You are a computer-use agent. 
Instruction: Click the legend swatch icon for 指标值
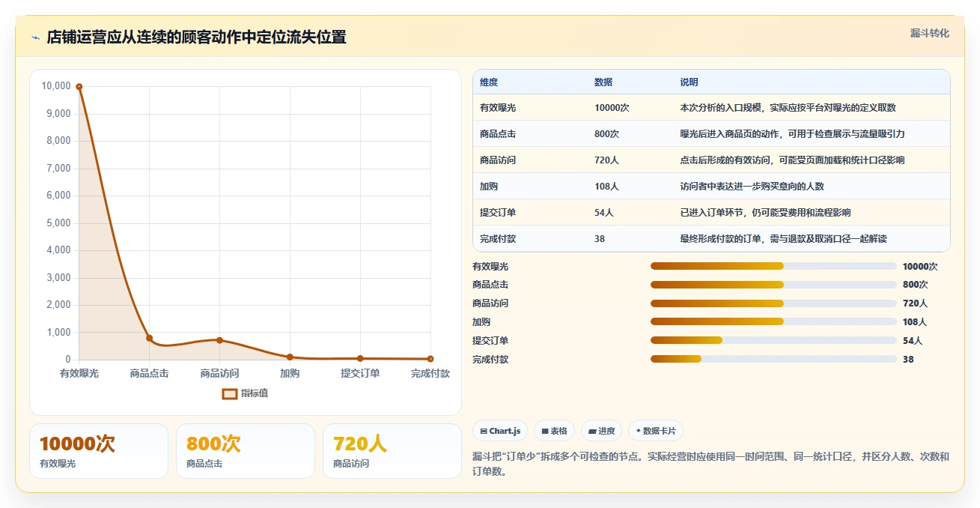point(230,393)
